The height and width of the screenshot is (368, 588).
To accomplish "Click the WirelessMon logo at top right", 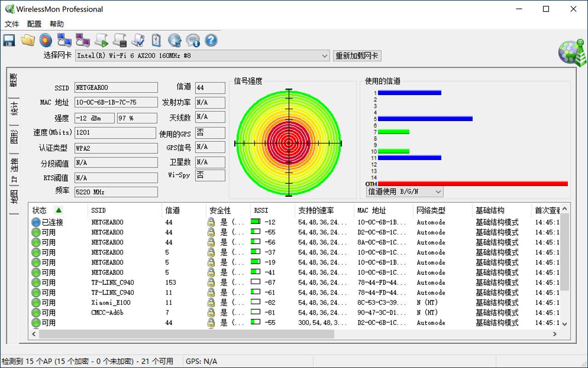I will tap(572, 53).
